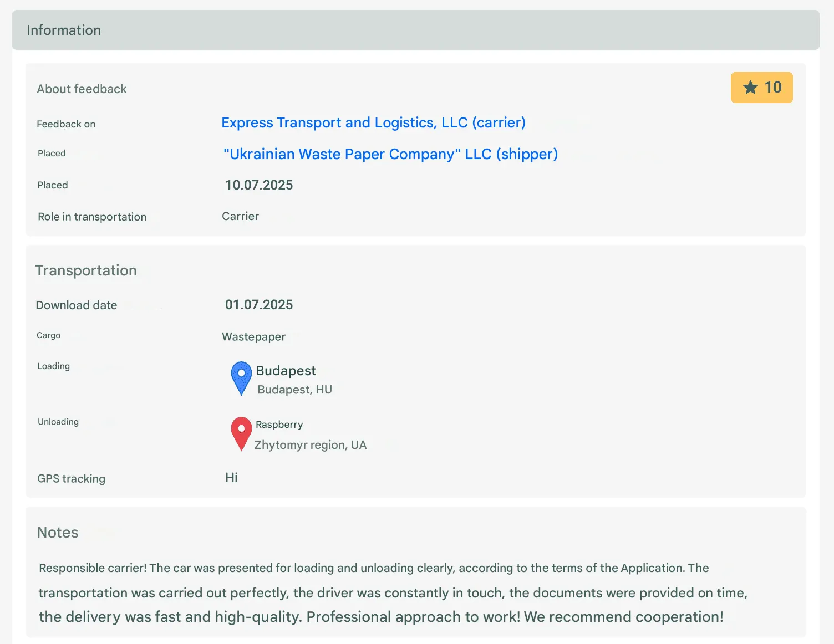Click the yellow 10 rating badge
The width and height of the screenshot is (834, 644).
(761, 88)
